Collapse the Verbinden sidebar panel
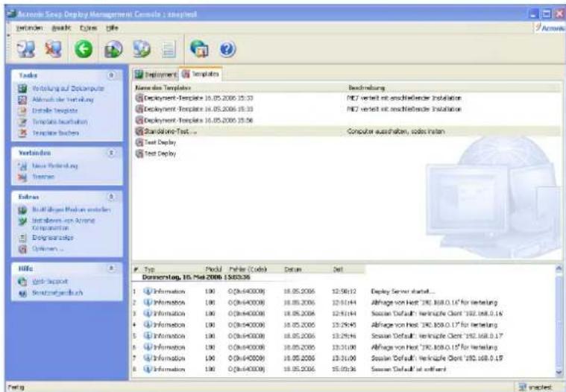This screenshot has width=566, height=392. tap(112, 153)
